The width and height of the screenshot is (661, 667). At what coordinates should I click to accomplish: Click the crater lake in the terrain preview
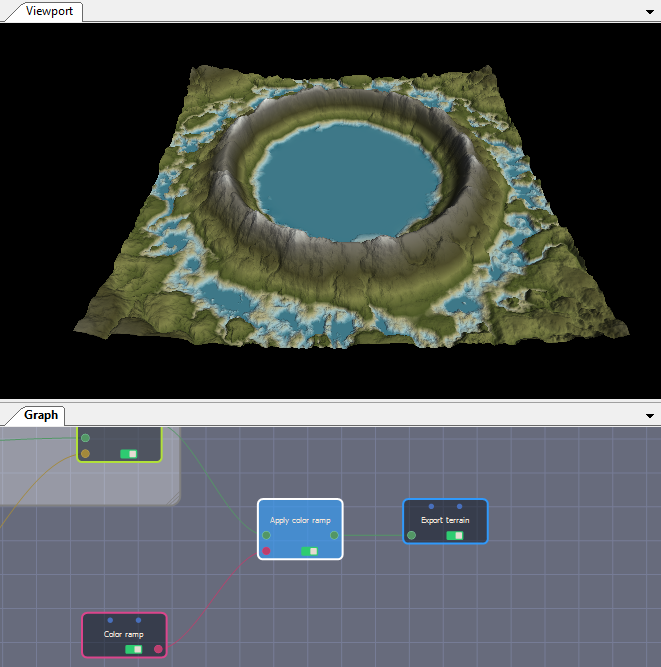(347, 181)
